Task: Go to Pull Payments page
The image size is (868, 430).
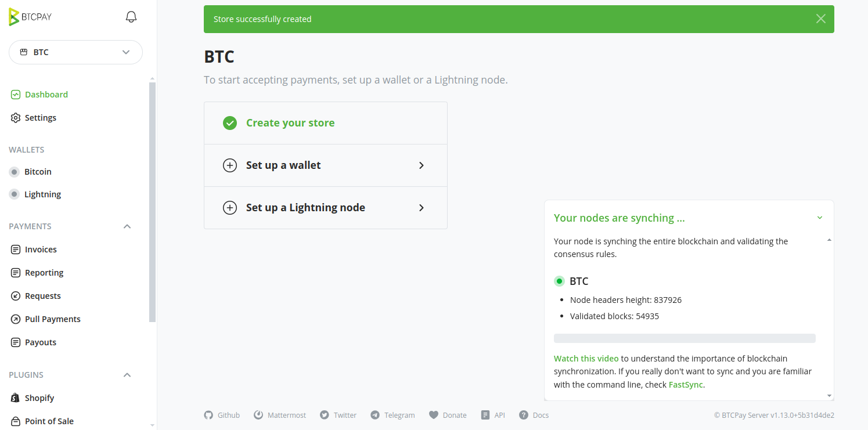Action: [52, 319]
